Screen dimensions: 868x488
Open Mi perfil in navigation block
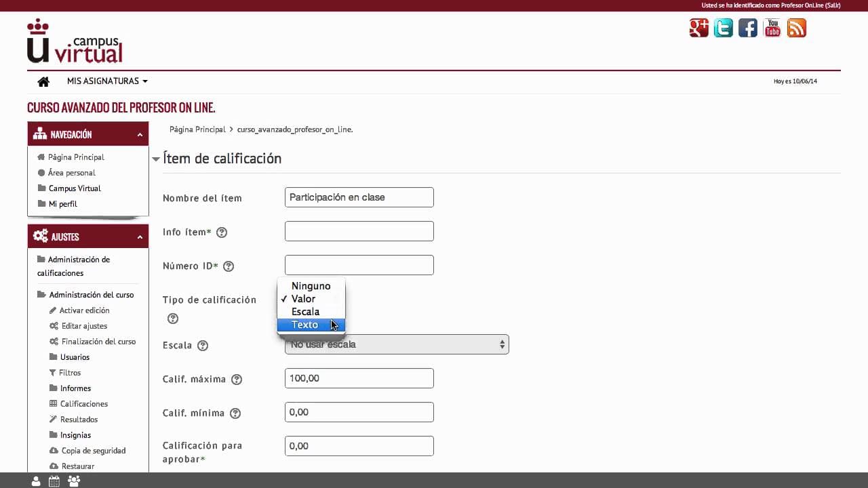coord(63,204)
